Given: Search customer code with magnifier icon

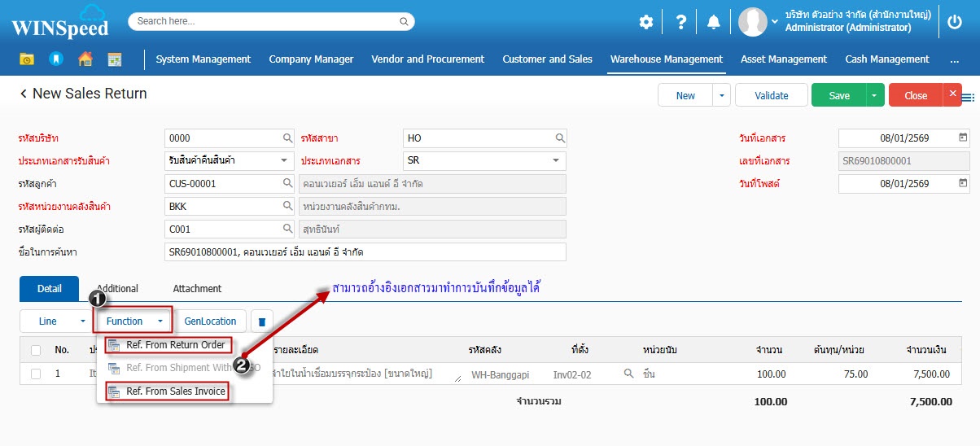Looking at the screenshot, I should point(287,184).
